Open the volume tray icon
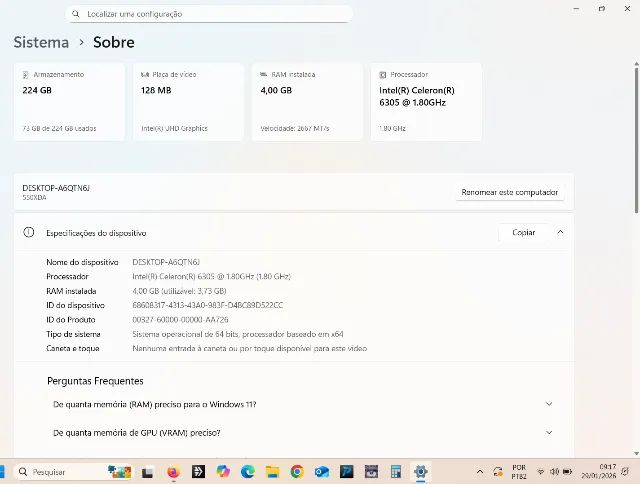This screenshot has width=640, height=484. (554, 472)
